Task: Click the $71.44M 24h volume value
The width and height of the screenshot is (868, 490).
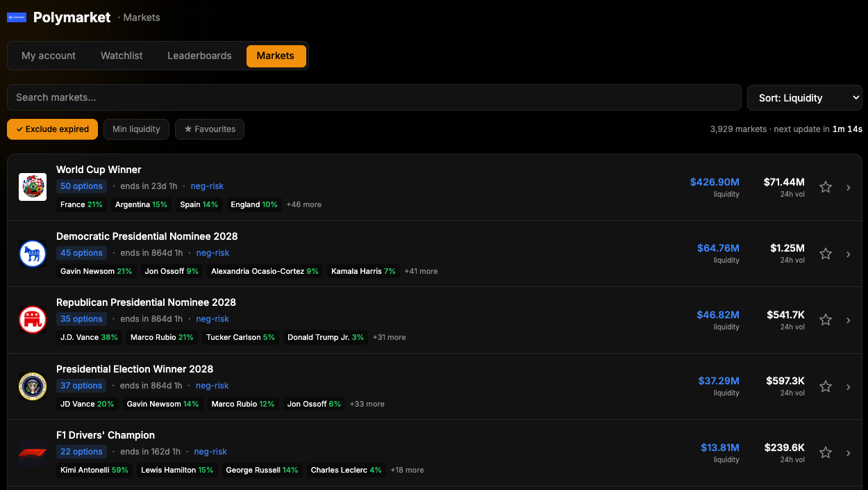Action: (784, 182)
